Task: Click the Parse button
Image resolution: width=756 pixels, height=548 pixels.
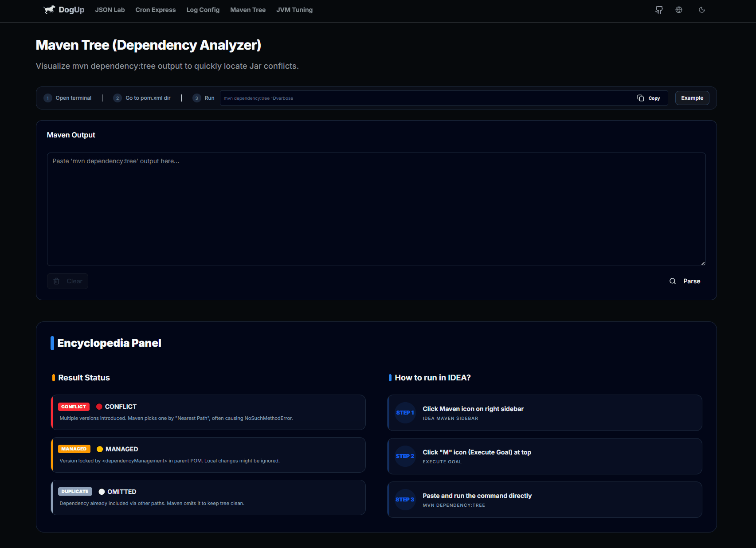Action: (x=691, y=281)
